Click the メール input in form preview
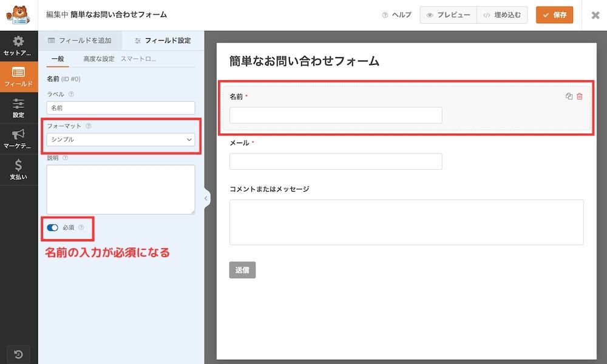The height and width of the screenshot is (364, 607). tap(336, 161)
